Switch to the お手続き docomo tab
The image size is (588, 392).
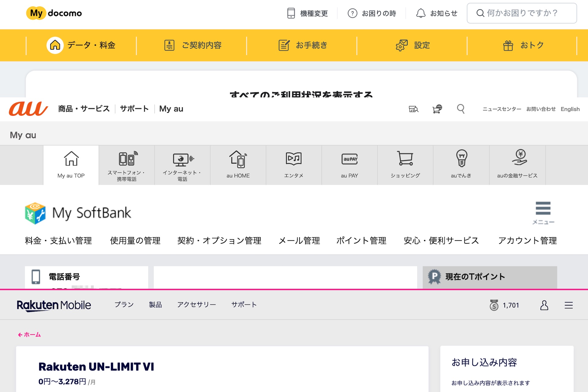[302, 45]
